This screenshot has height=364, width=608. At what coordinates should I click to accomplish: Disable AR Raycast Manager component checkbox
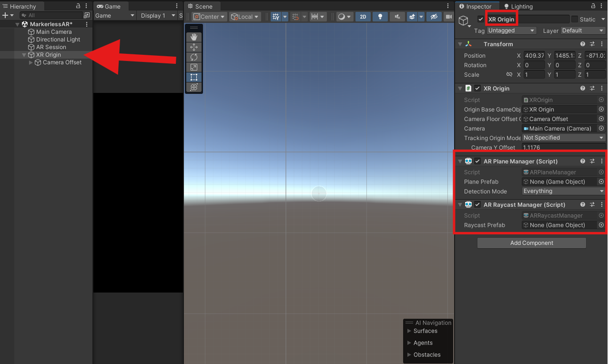477,204
